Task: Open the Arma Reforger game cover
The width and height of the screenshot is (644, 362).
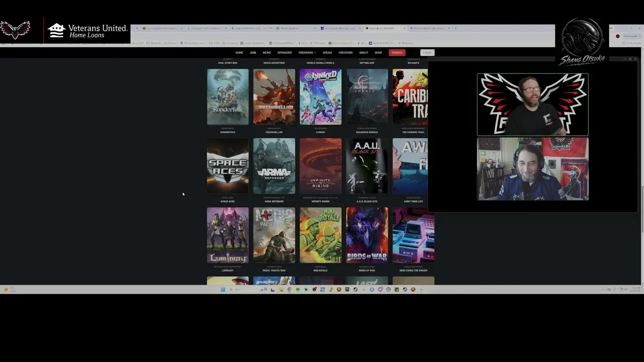Action: [274, 166]
